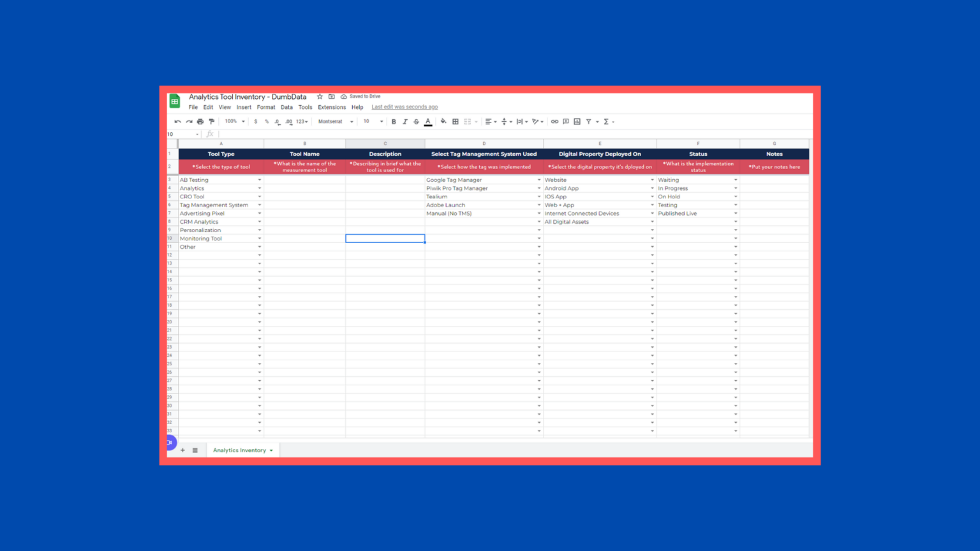Open the AB Testing tool type dropdown
This screenshot has height=551, width=980.
coord(259,180)
